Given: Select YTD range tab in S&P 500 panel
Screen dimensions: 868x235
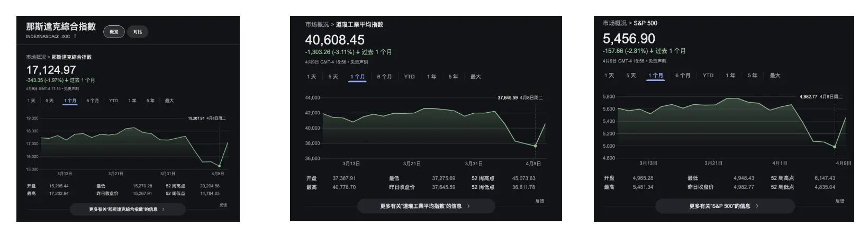Looking at the screenshot, I should [x=708, y=76].
